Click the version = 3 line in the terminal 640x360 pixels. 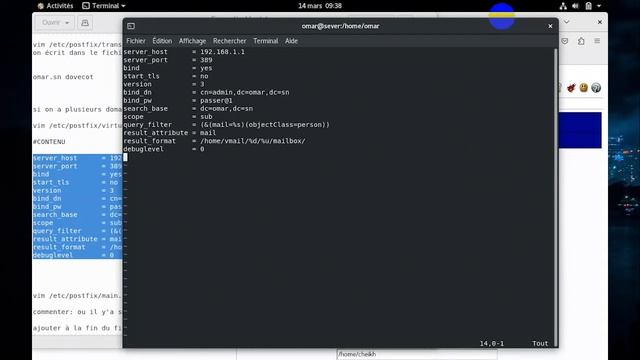[164, 84]
